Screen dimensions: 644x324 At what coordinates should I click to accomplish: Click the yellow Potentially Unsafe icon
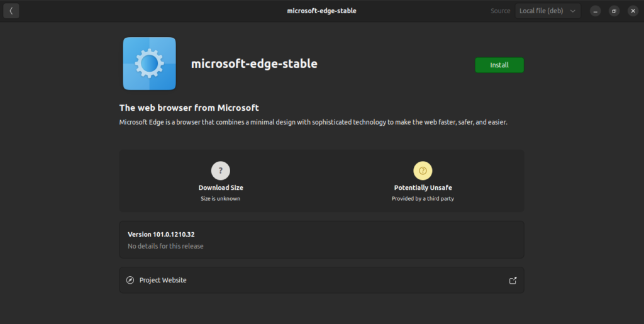(423, 170)
